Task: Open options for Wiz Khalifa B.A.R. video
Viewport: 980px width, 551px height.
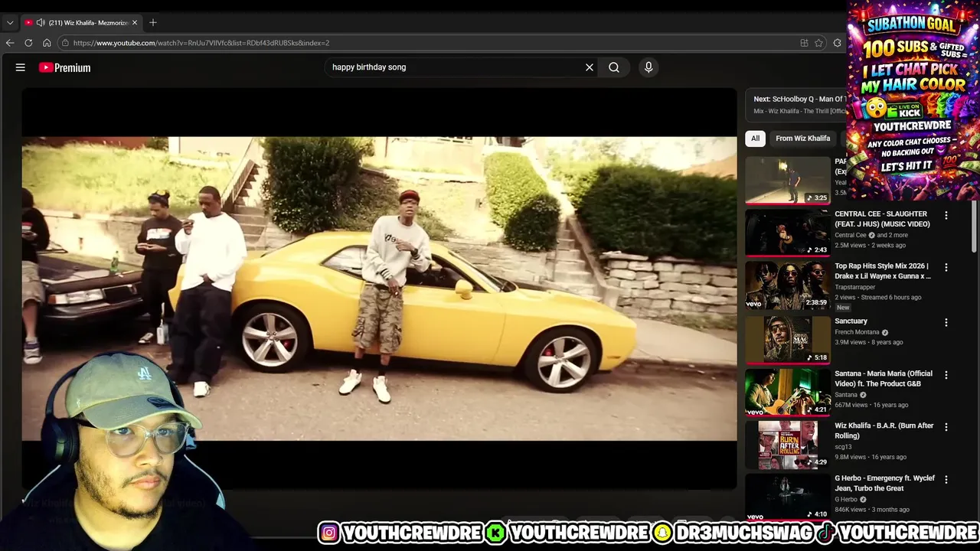Action: point(946,427)
